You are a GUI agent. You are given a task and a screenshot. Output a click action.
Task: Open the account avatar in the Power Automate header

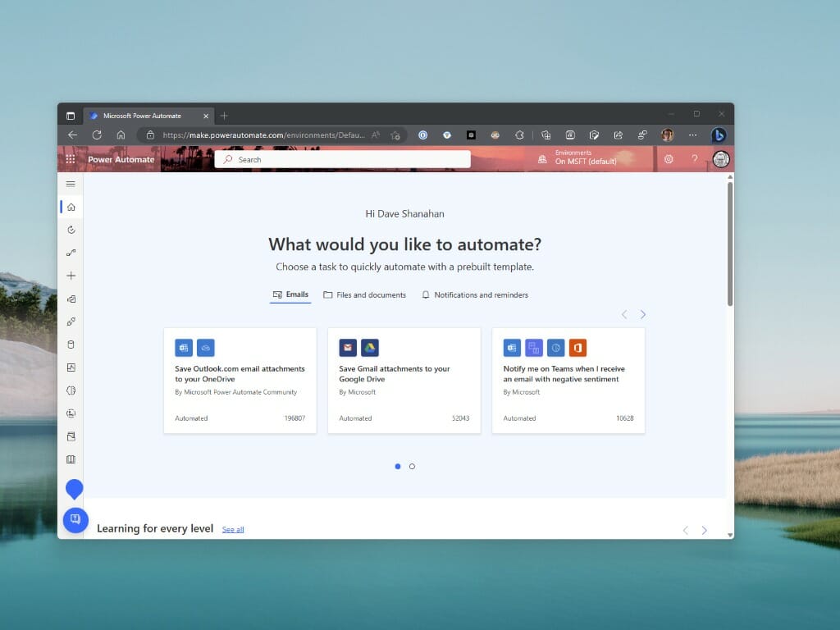pos(720,159)
